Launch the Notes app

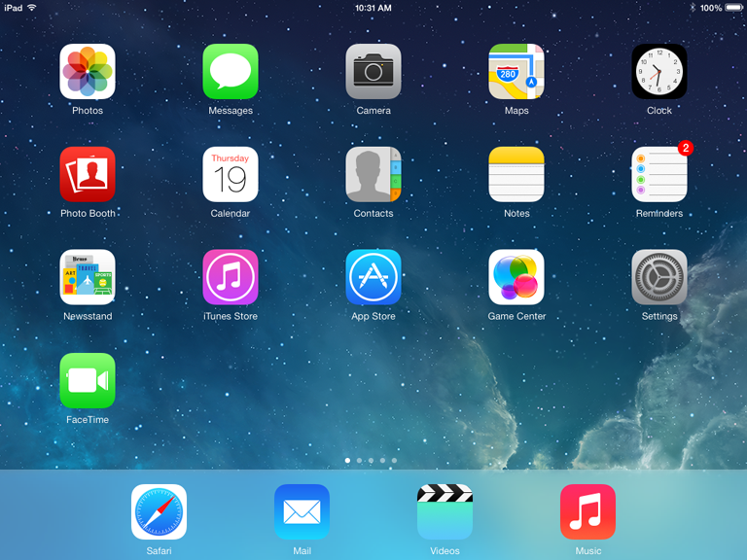click(516, 174)
